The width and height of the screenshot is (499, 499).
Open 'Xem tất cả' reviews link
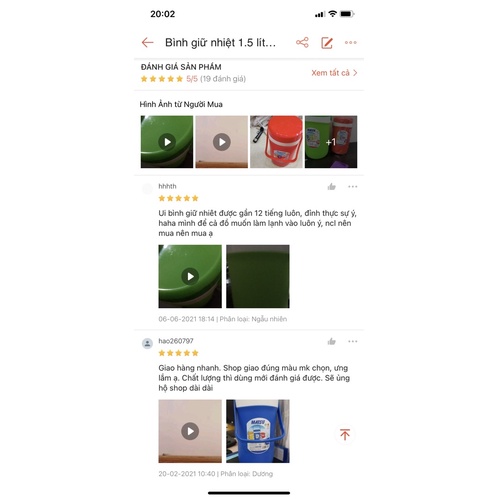pyautogui.click(x=334, y=73)
